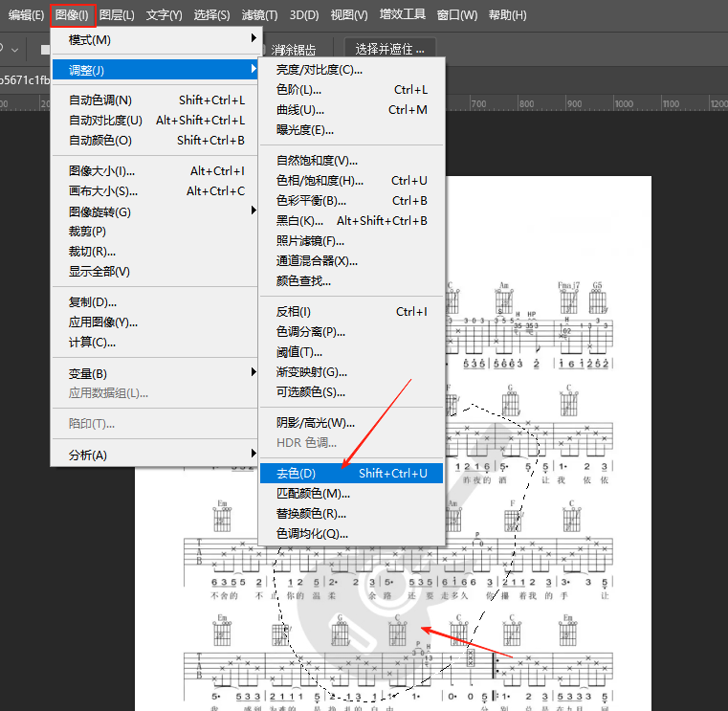Open the 滤镜(T) menu
Viewport: 728px width, 711px height.
pos(259,15)
